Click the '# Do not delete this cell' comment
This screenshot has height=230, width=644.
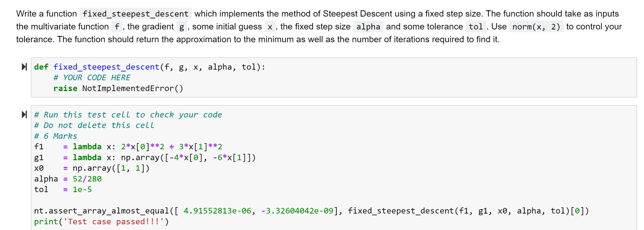pyautogui.click(x=94, y=126)
